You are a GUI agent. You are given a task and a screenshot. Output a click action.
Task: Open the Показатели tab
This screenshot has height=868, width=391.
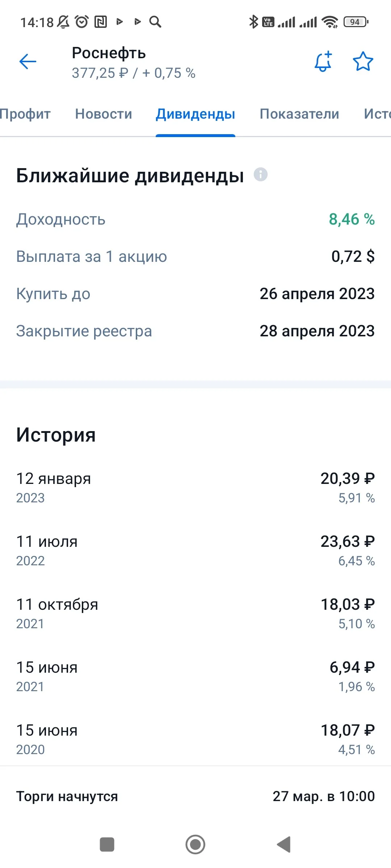[x=299, y=114]
